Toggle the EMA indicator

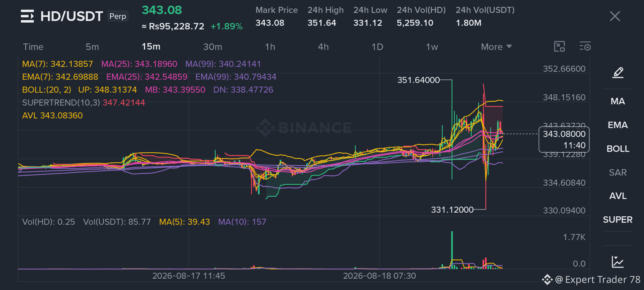click(618, 125)
